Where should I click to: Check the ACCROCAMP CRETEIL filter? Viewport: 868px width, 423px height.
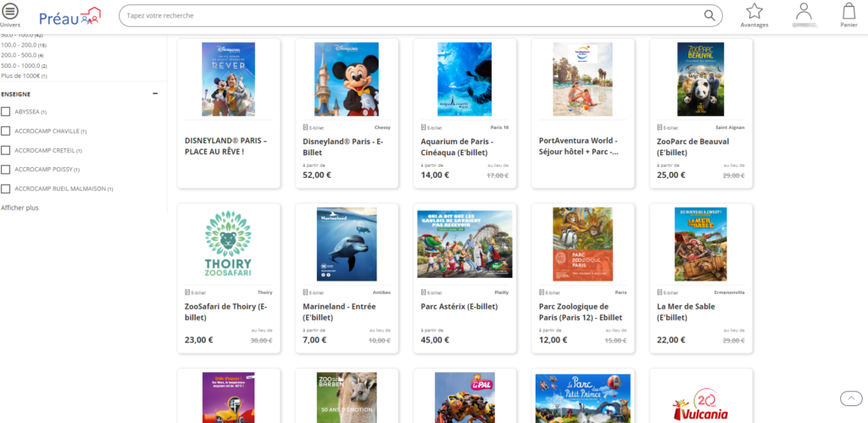pyautogui.click(x=6, y=150)
